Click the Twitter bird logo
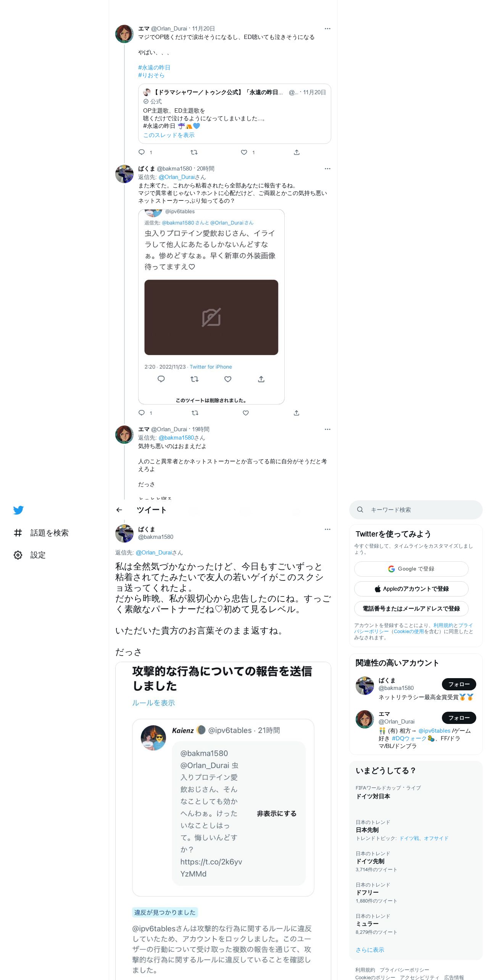This screenshot has width=490, height=980. [18, 510]
